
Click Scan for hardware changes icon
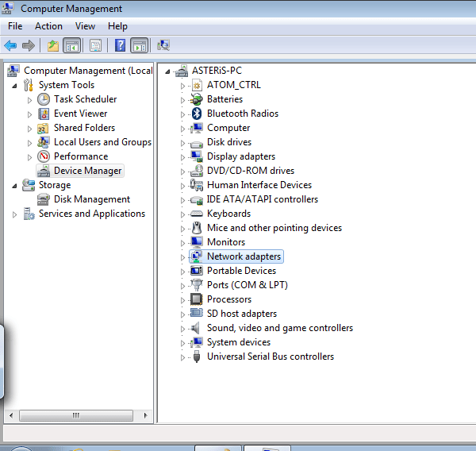(163, 45)
